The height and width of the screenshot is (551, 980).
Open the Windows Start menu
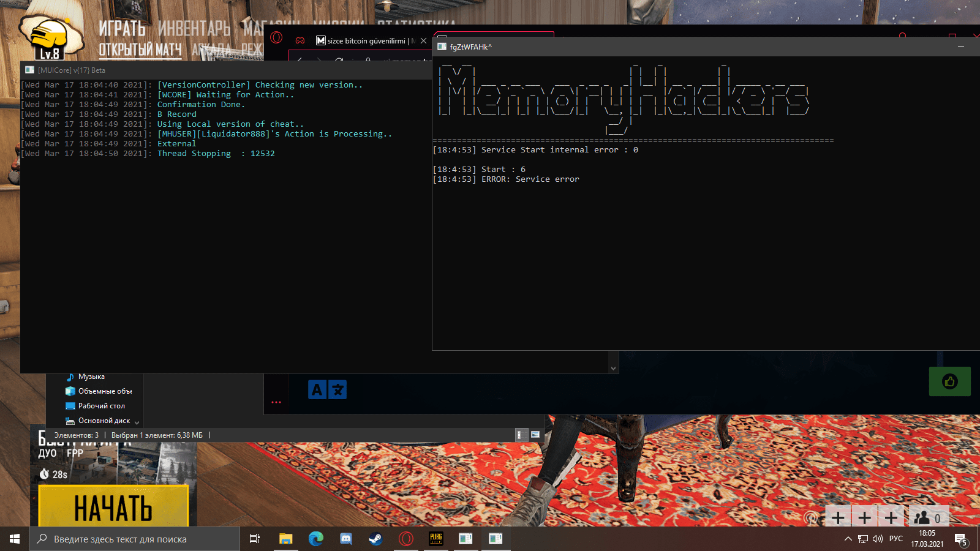coord(15,539)
